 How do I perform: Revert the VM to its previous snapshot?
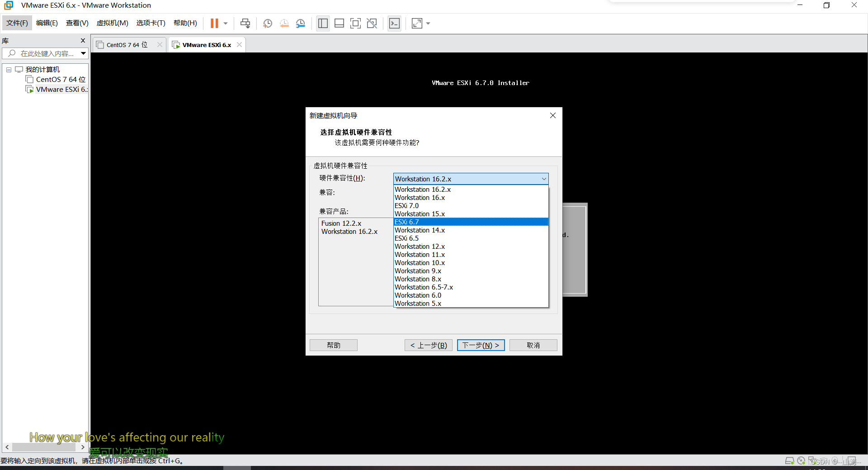click(x=284, y=24)
